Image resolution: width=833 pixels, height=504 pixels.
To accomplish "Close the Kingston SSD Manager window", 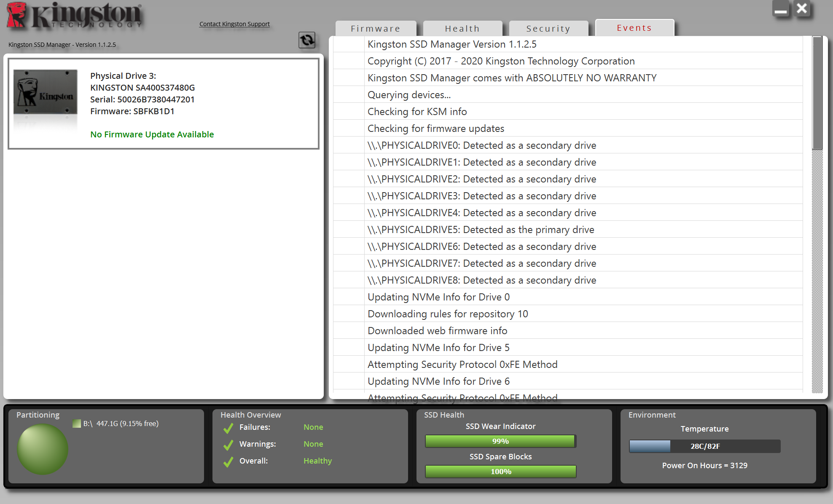I will pyautogui.click(x=802, y=8).
